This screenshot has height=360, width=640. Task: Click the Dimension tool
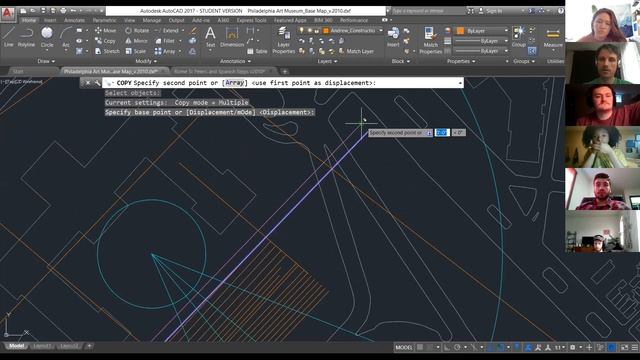point(232,37)
